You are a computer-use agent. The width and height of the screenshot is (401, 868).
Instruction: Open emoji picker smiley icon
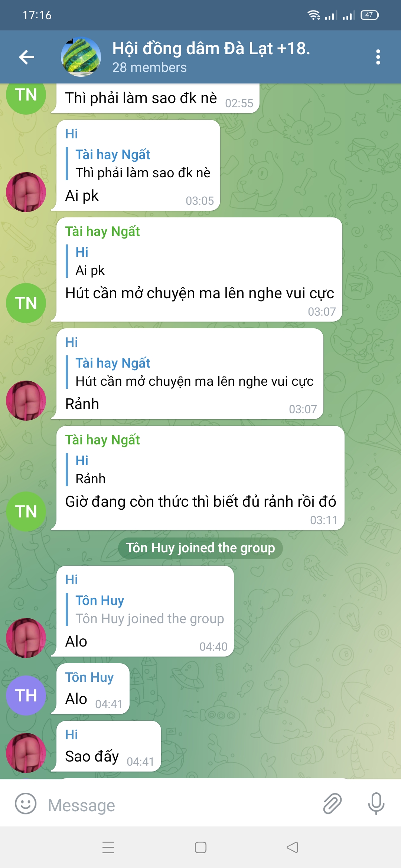click(x=26, y=803)
